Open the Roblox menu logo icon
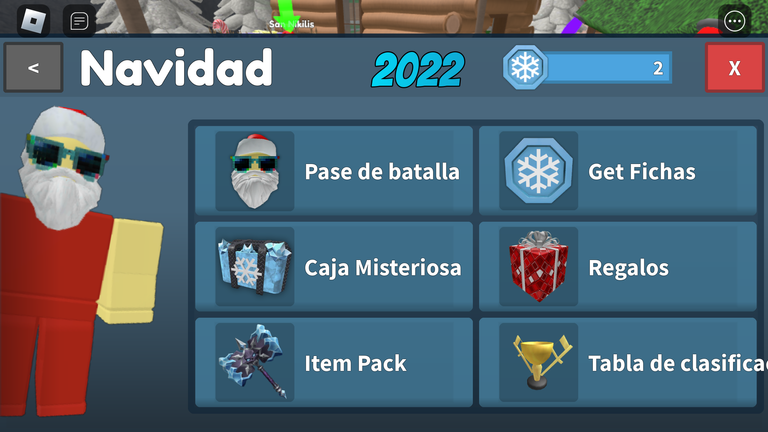The height and width of the screenshot is (432, 768). [33, 21]
